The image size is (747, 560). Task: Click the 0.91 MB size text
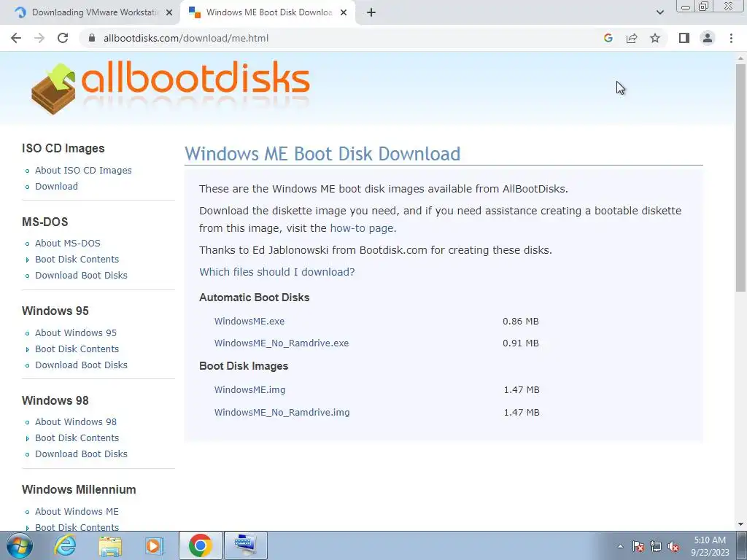[x=521, y=343]
